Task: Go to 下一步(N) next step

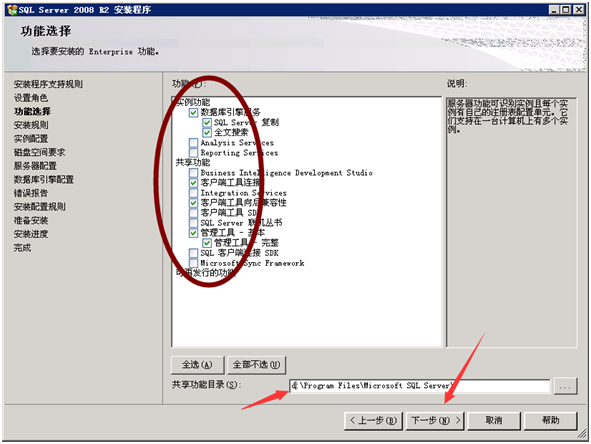Action: point(435,420)
